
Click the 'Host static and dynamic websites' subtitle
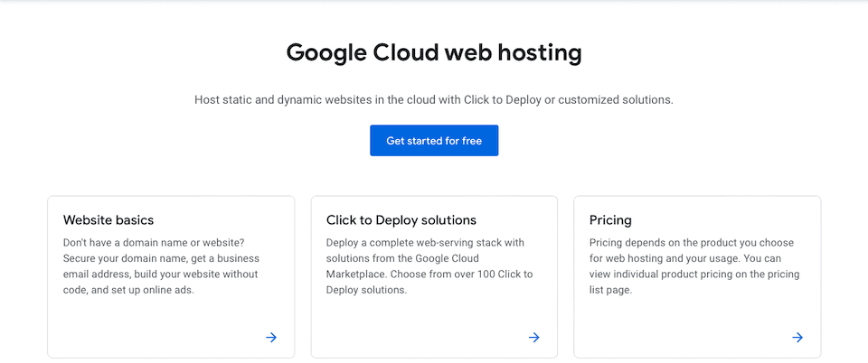(x=434, y=100)
